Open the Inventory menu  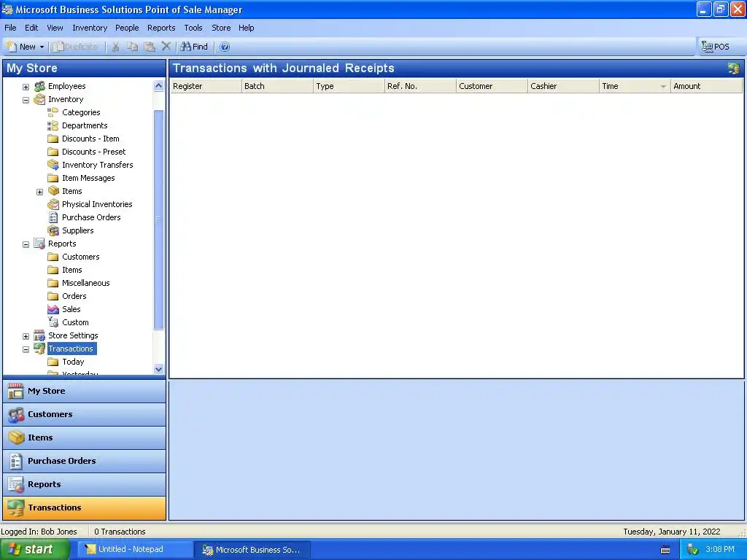[90, 28]
